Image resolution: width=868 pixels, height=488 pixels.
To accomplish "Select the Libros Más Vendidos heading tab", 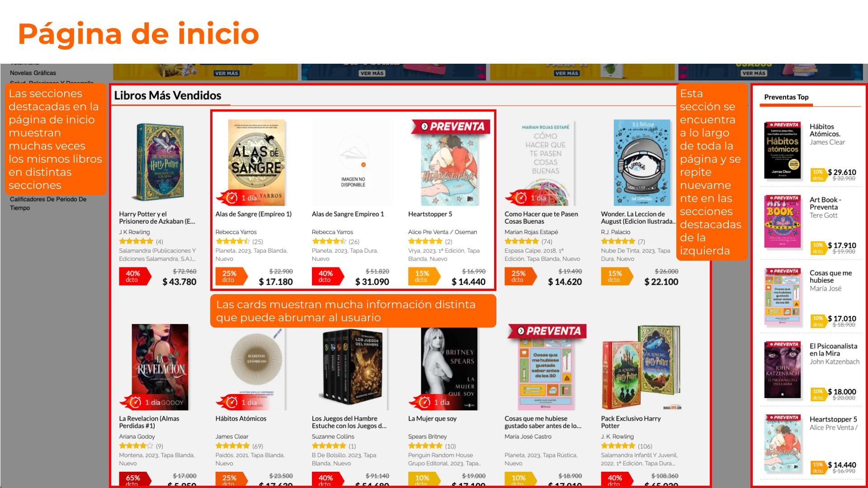I will pyautogui.click(x=168, y=95).
